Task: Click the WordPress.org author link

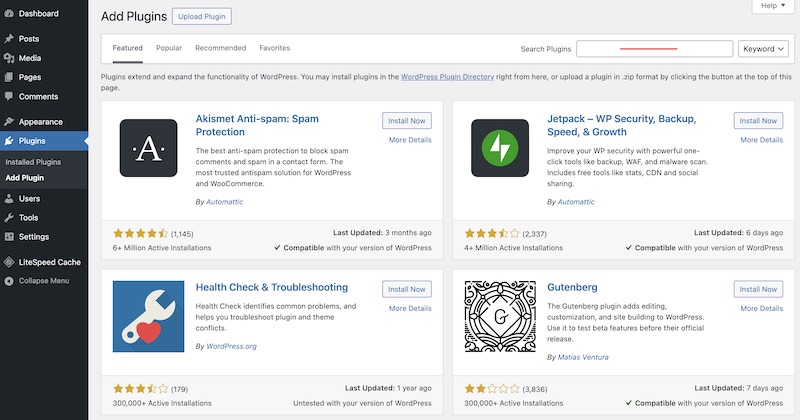Action: [x=231, y=347]
